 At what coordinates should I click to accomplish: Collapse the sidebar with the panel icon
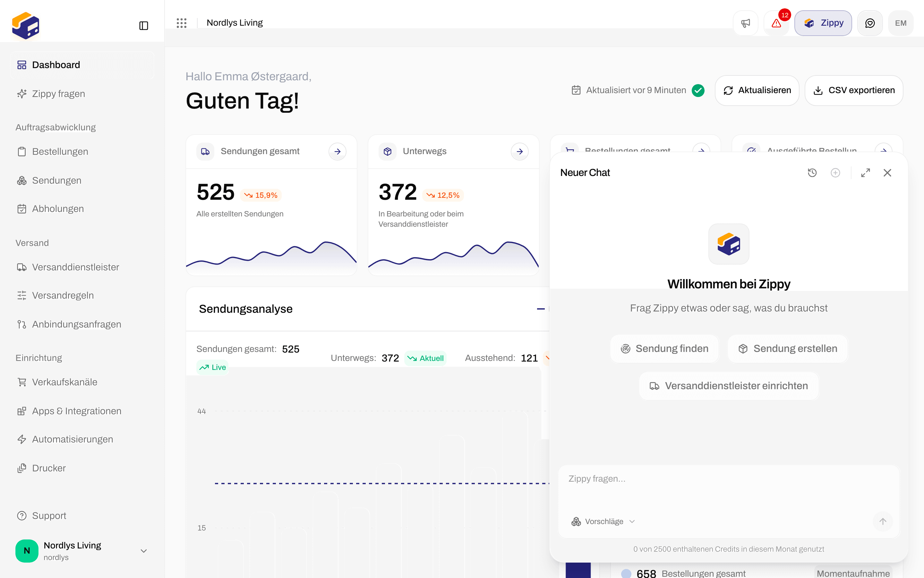[x=143, y=26]
